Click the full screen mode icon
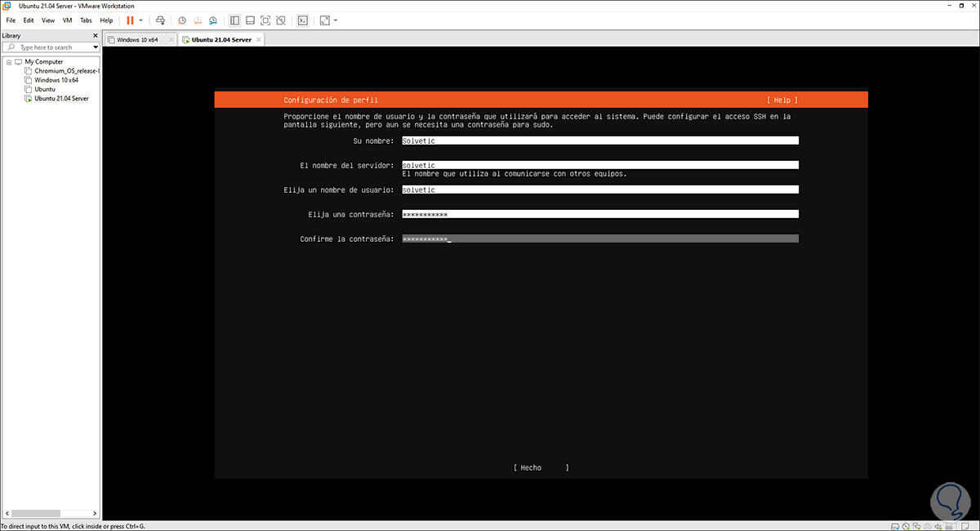Image resolution: width=980 pixels, height=531 pixels. (265, 20)
